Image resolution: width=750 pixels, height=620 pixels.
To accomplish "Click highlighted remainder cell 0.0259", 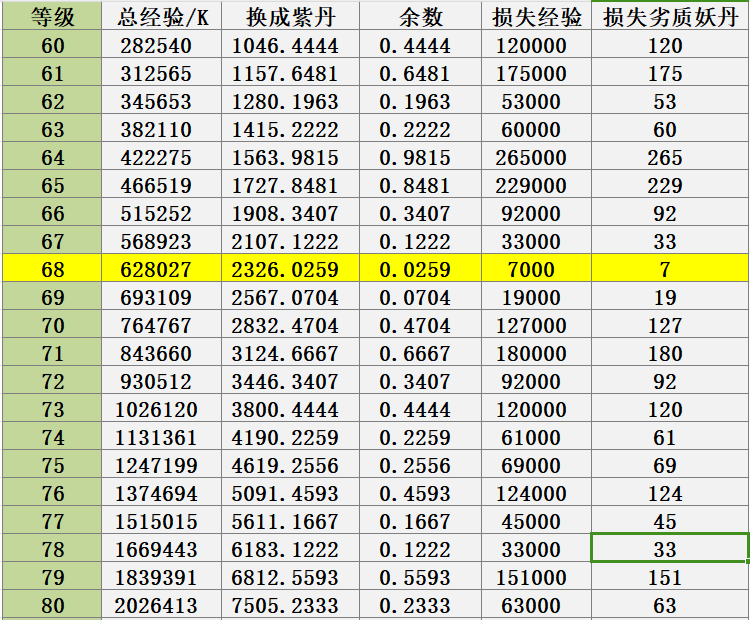I will pyautogui.click(x=420, y=268).
